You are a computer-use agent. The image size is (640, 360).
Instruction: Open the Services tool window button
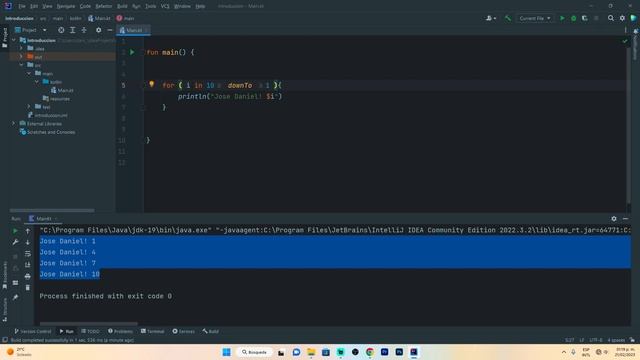[184, 331]
